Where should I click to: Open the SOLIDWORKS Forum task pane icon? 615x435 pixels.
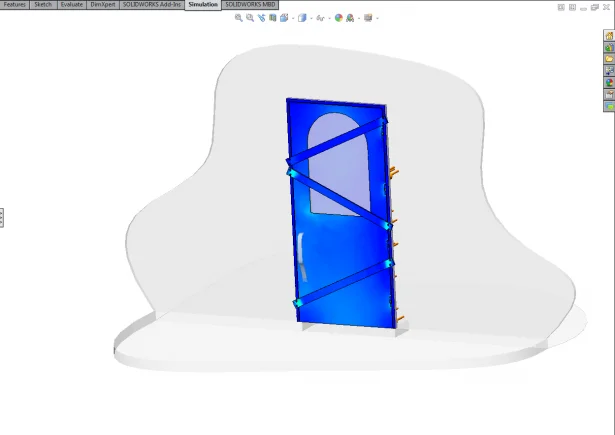609,106
